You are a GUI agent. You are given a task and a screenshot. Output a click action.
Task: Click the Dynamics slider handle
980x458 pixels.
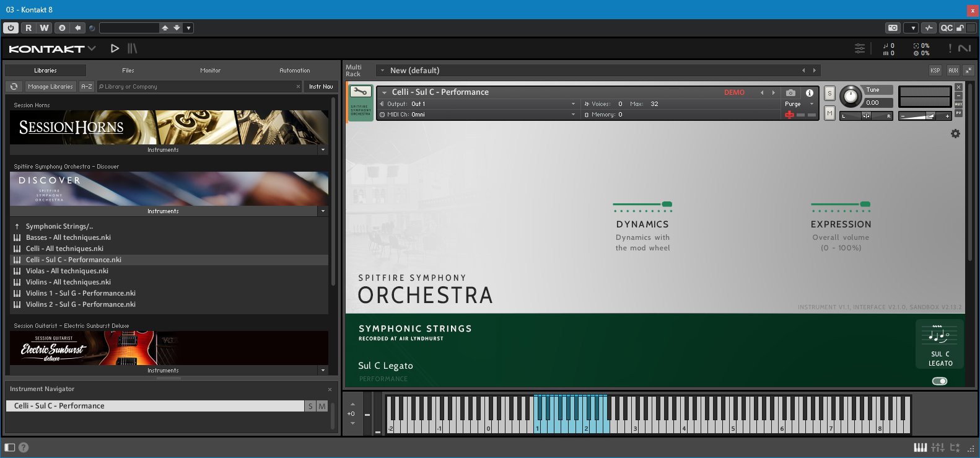pyautogui.click(x=667, y=204)
